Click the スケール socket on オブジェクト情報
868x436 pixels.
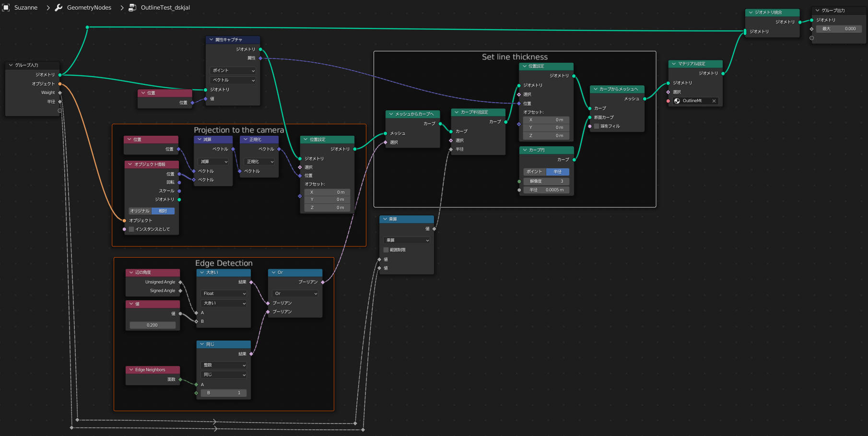click(x=179, y=191)
